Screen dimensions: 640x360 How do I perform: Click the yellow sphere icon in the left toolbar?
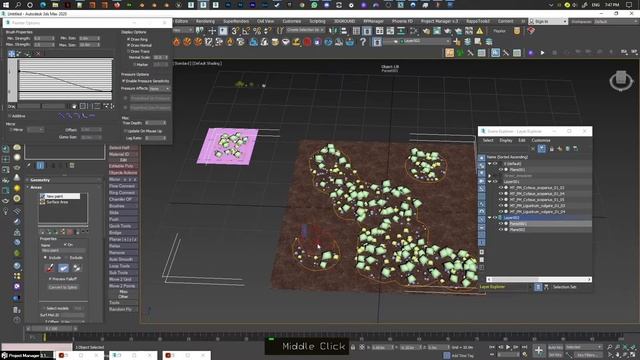17,188
